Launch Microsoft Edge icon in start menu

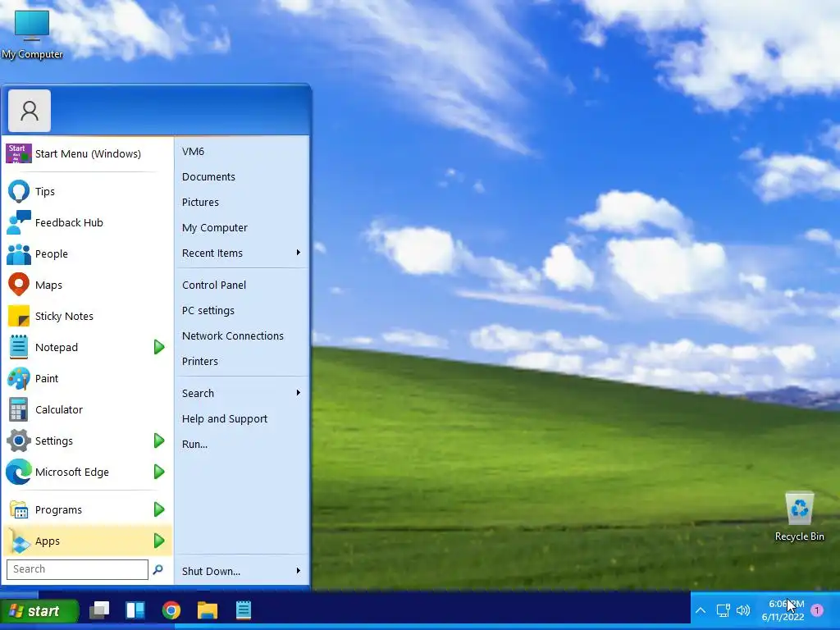pos(19,472)
